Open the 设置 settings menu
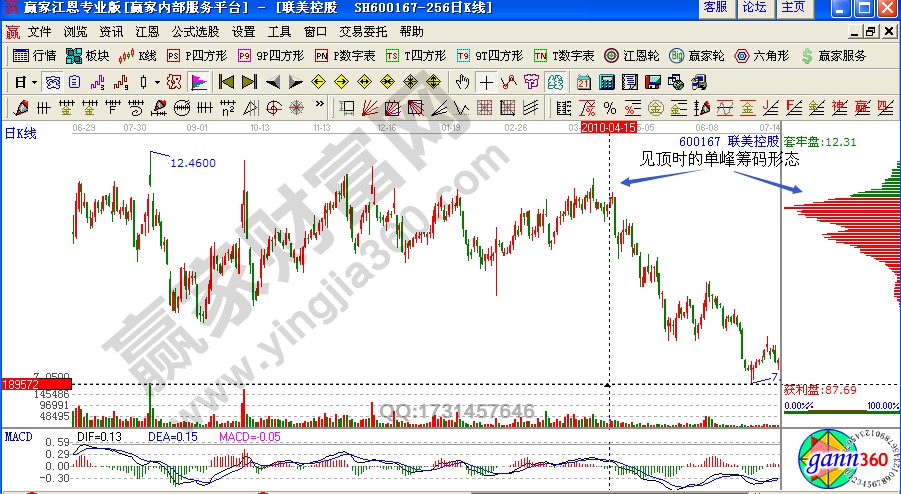 pyautogui.click(x=244, y=32)
